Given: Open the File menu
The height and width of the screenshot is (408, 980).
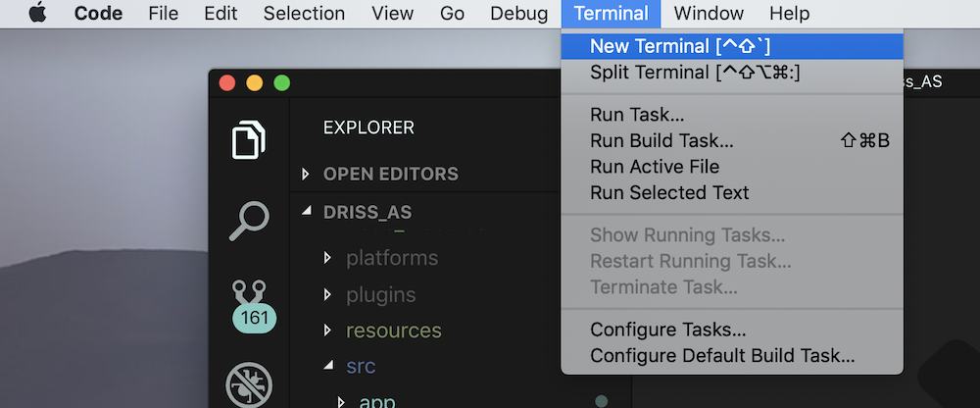Looking at the screenshot, I should tap(163, 13).
